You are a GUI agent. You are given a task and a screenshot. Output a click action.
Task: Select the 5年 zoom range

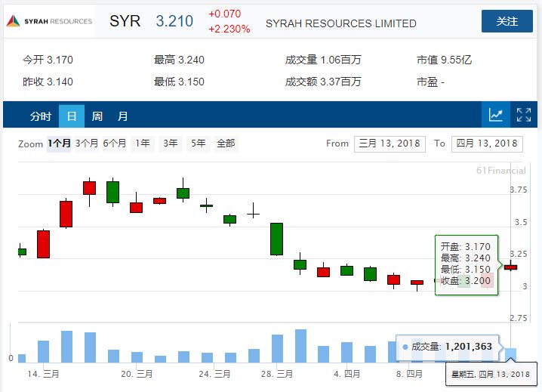tap(199, 144)
